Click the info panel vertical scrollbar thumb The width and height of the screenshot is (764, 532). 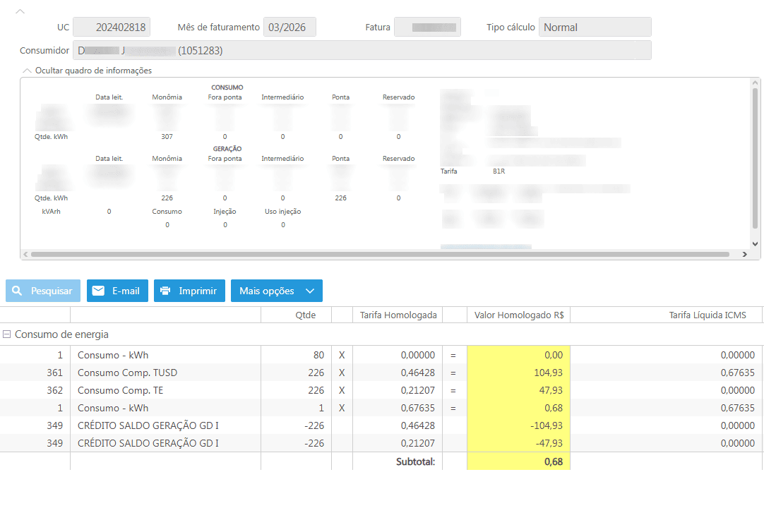[755, 159]
